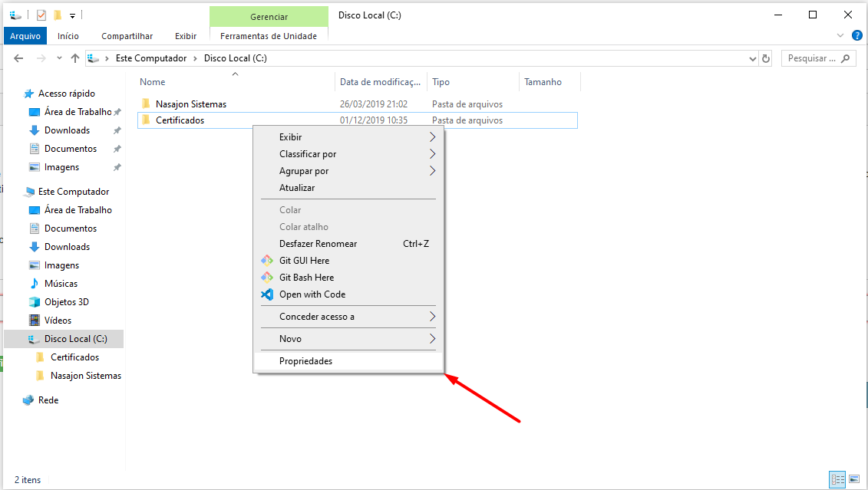Sort by the Nome column header
The width and height of the screenshot is (868, 490).
pos(153,82)
